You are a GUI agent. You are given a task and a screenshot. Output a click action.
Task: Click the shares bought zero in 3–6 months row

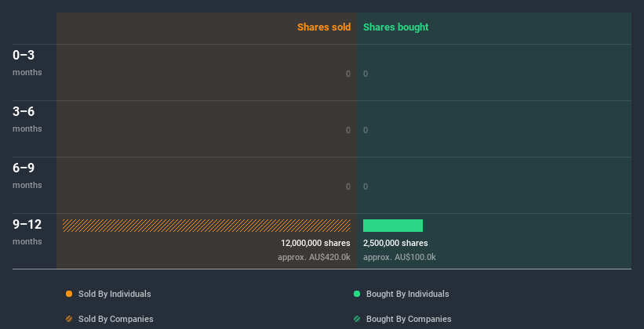[366, 131]
